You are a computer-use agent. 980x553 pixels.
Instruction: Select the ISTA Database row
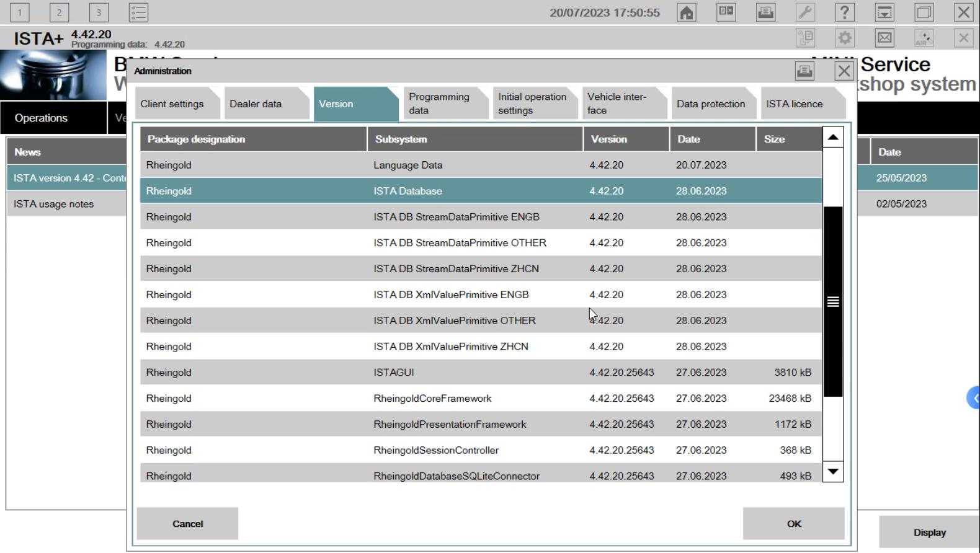click(x=481, y=191)
